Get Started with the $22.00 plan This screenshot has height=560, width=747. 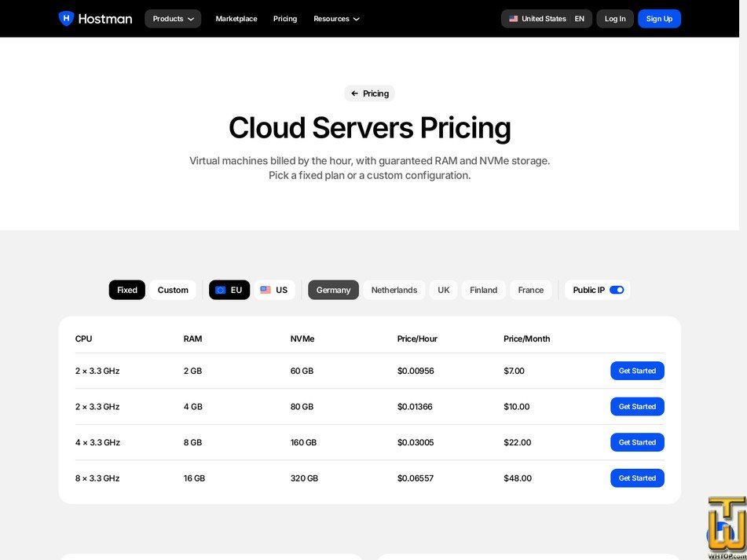click(638, 442)
